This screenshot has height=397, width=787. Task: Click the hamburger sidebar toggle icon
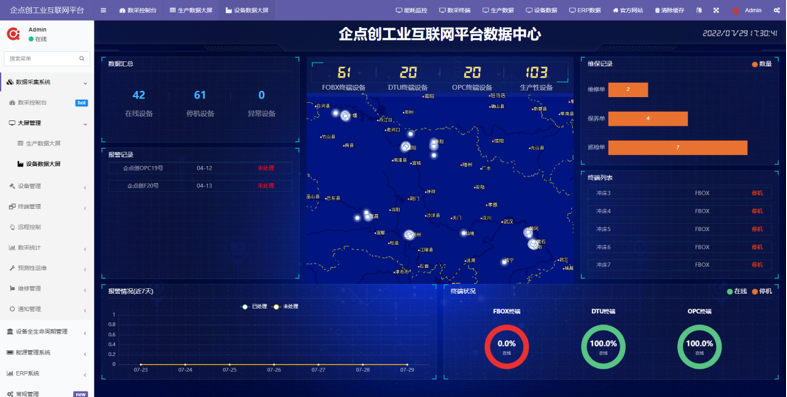103,10
